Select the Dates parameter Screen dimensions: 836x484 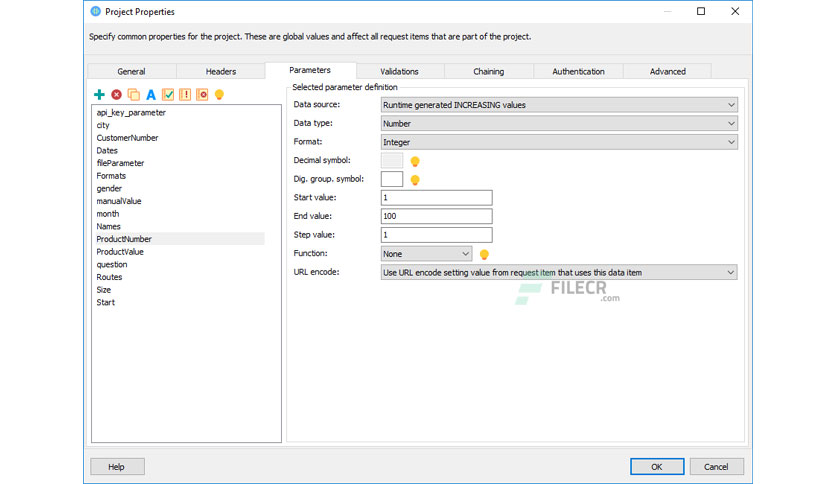107,150
